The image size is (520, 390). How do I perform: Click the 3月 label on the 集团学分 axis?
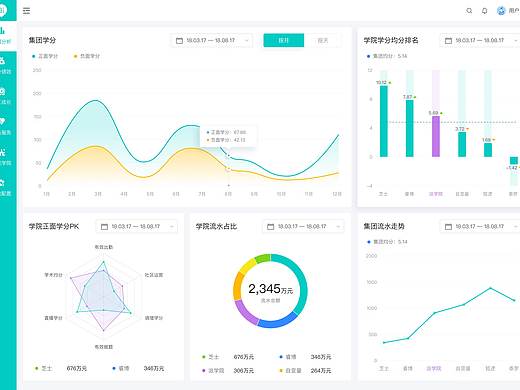coord(98,194)
